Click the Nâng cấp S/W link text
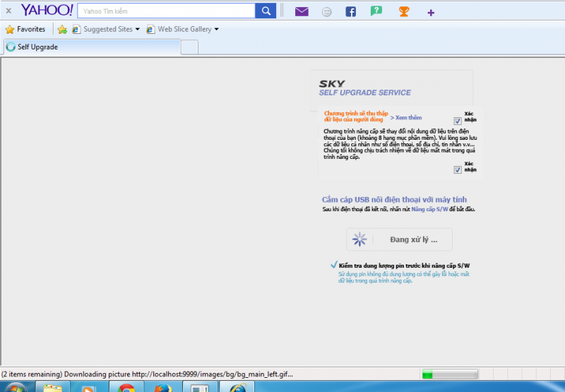This screenshot has width=565, height=392. pos(429,209)
